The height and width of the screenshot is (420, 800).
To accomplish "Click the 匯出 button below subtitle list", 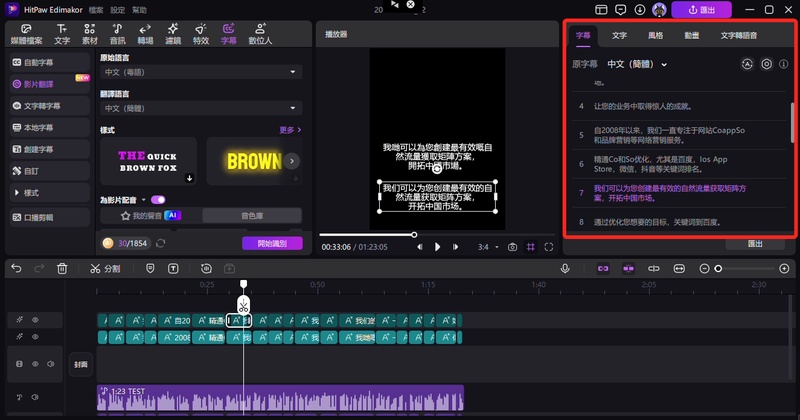I will pyautogui.click(x=755, y=244).
